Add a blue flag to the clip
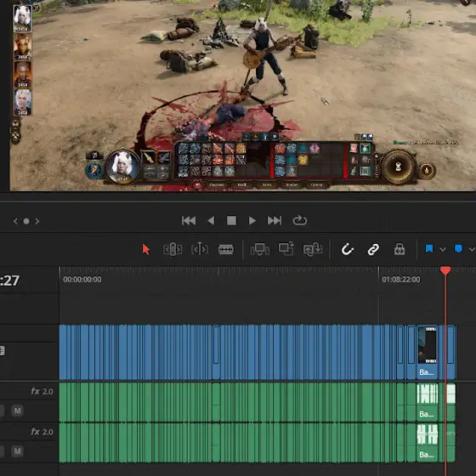This screenshot has width=476, height=476. coord(429,249)
